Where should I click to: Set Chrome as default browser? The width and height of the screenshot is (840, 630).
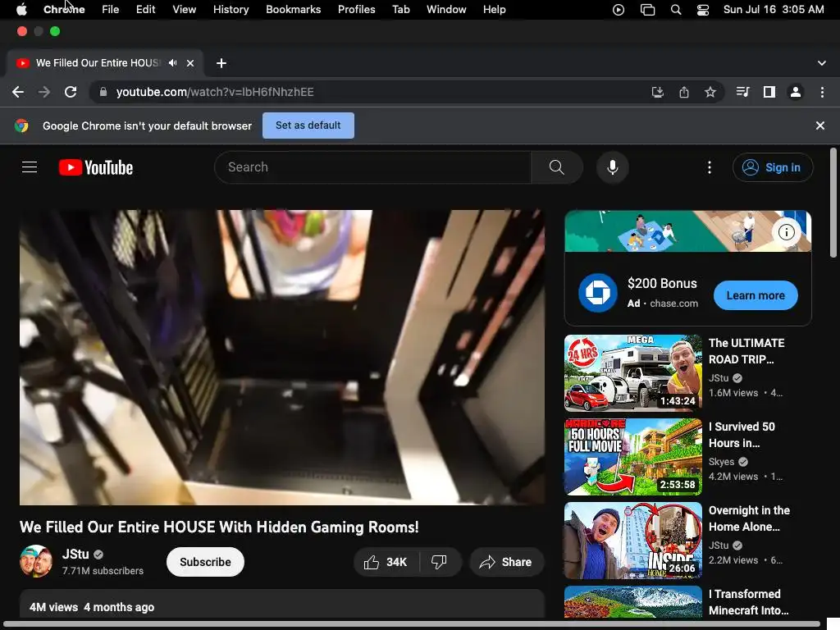[x=308, y=126]
